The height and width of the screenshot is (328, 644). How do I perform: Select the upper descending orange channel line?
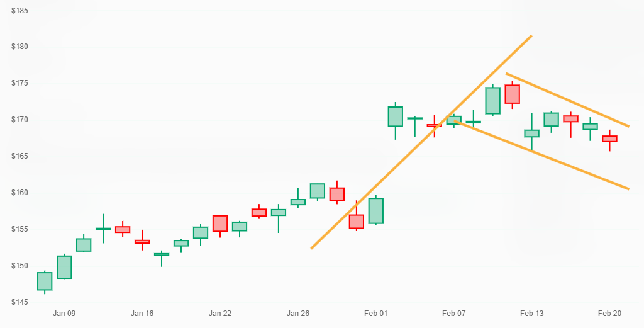click(566, 99)
